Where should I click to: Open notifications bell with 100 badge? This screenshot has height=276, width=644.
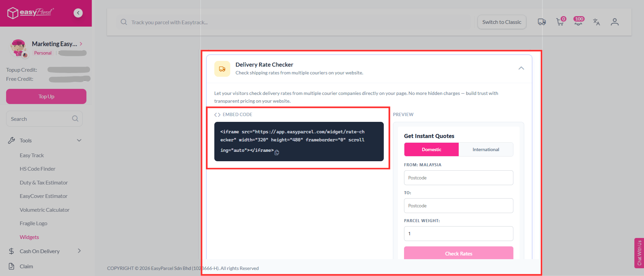(x=579, y=21)
